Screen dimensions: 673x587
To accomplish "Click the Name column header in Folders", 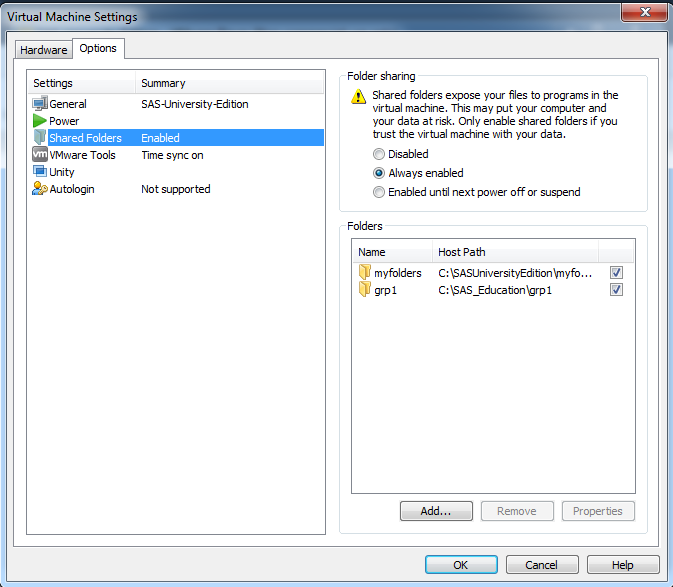I will coord(392,252).
